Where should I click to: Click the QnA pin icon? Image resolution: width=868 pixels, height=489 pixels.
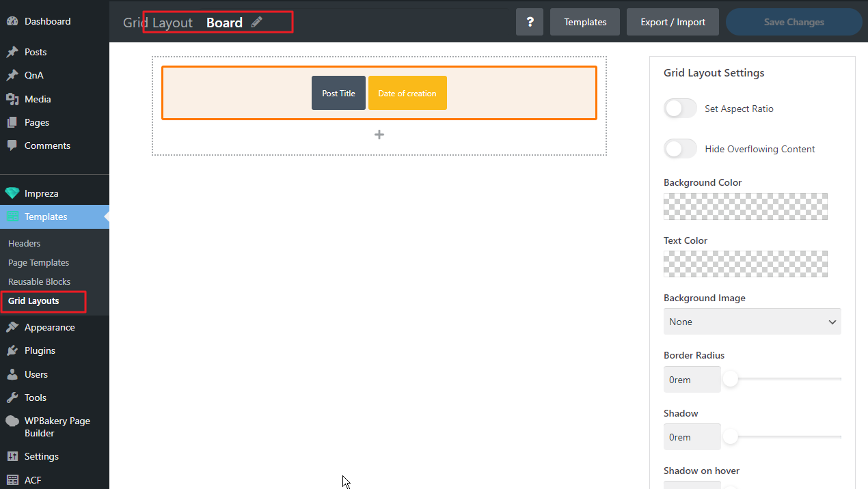(12, 75)
